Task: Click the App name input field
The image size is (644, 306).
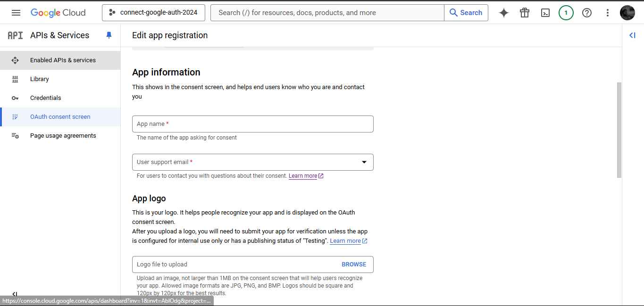Action: pos(252,124)
